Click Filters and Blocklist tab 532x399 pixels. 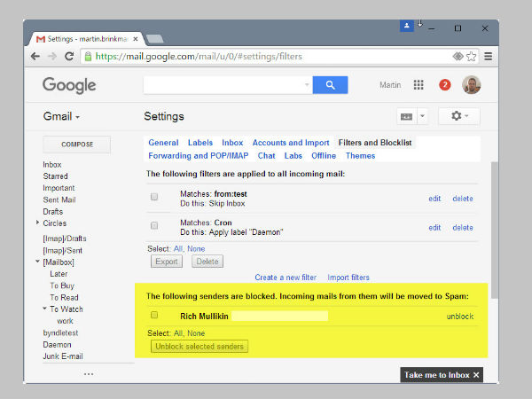click(x=375, y=143)
